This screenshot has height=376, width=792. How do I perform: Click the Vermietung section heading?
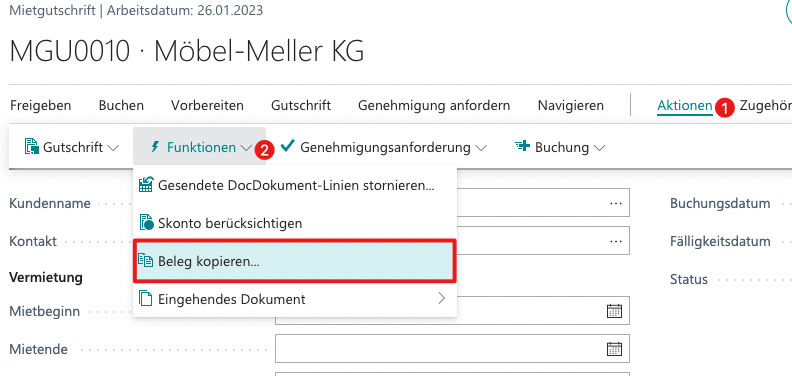(x=46, y=277)
